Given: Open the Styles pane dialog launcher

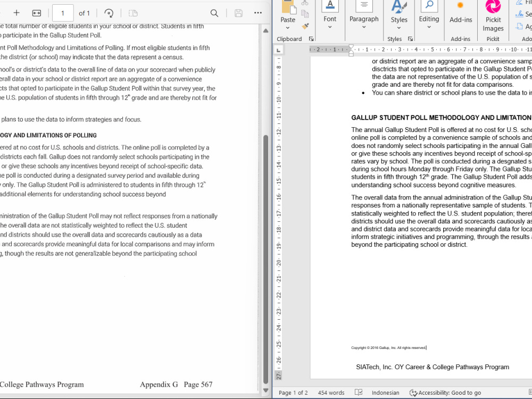Looking at the screenshot, I should [410, 39].
